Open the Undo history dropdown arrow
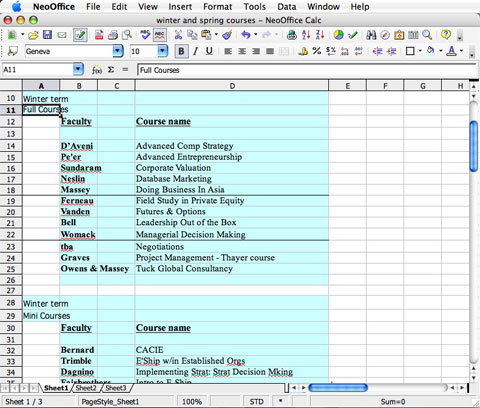The width and height of the screenshot is (480, 408). coord(256,35)
